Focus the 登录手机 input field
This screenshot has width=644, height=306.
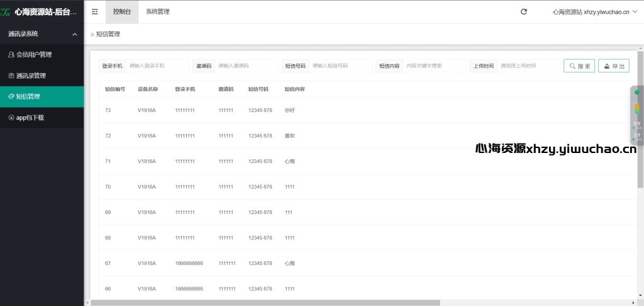click(x=157, y=66)
